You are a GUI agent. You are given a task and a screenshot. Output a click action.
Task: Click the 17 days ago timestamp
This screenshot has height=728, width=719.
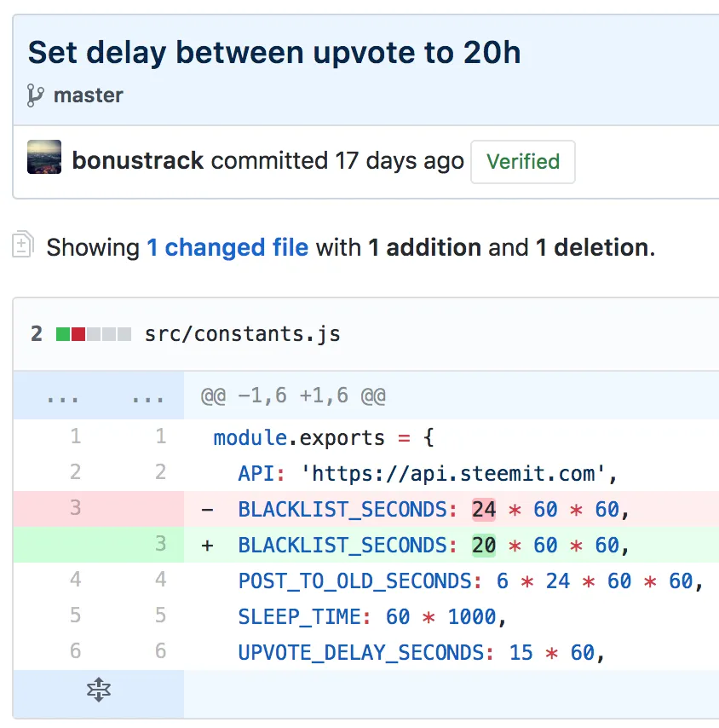[x=400, y=161]
